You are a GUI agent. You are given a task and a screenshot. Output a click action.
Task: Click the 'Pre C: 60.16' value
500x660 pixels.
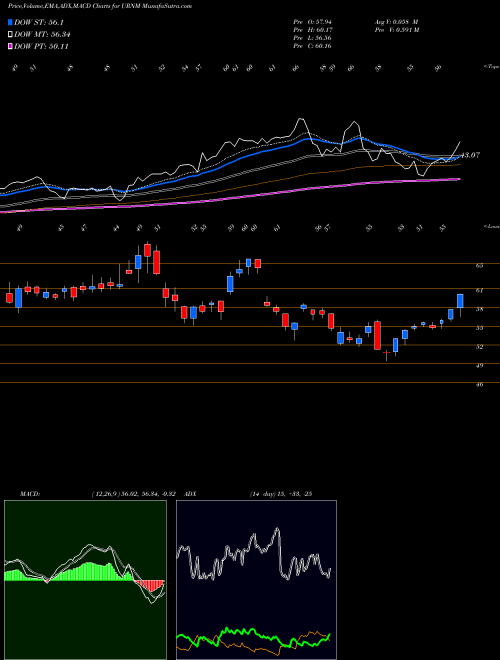[x=312, y=46]
